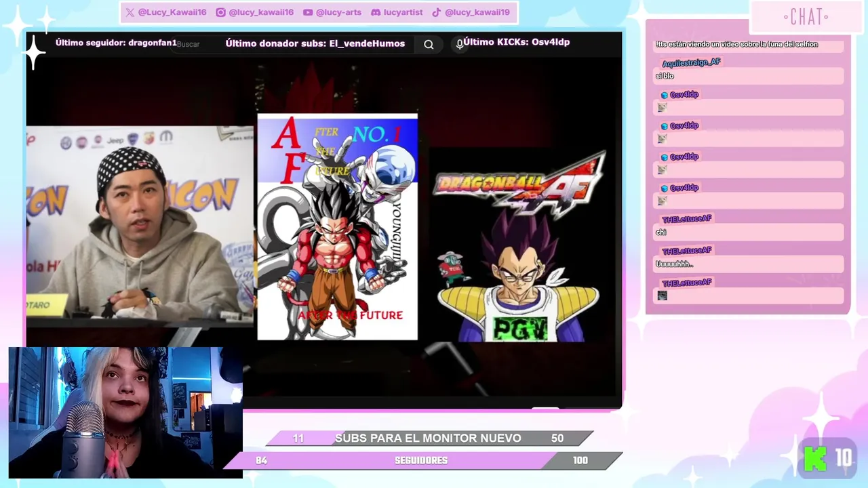Open the X handle @Lucy_Kawaii16
Viewport: 868px width, 488px height.
pos(174,12)
